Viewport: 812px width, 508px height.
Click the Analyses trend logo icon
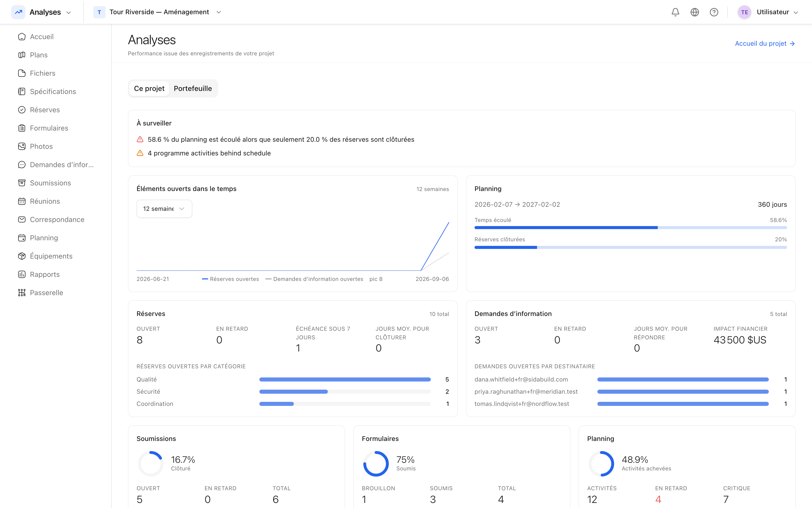click(x=19, y=12)
